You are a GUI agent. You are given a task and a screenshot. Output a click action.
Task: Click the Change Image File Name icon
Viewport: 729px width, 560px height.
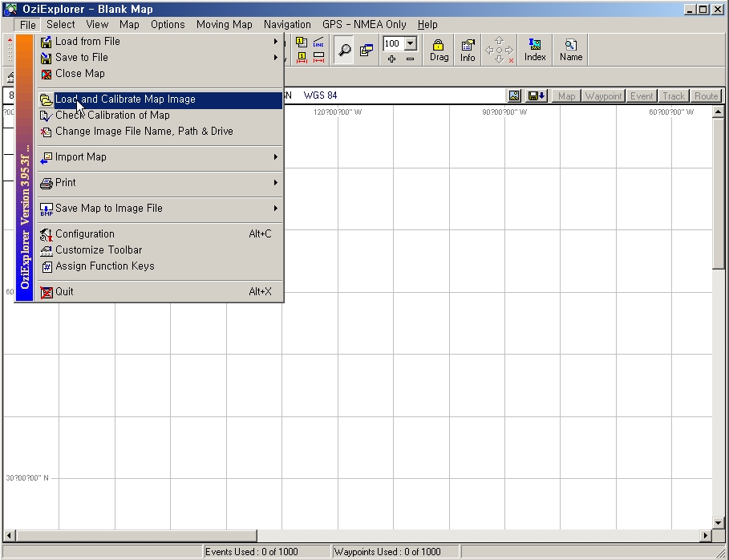pyautogui.click(x=46, y=132)
